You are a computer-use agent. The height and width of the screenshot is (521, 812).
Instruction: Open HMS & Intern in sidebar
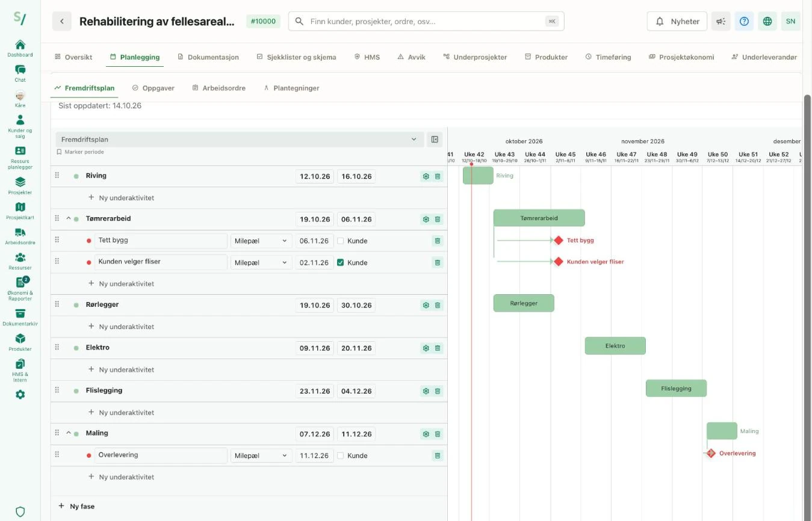tap(20, 371)
